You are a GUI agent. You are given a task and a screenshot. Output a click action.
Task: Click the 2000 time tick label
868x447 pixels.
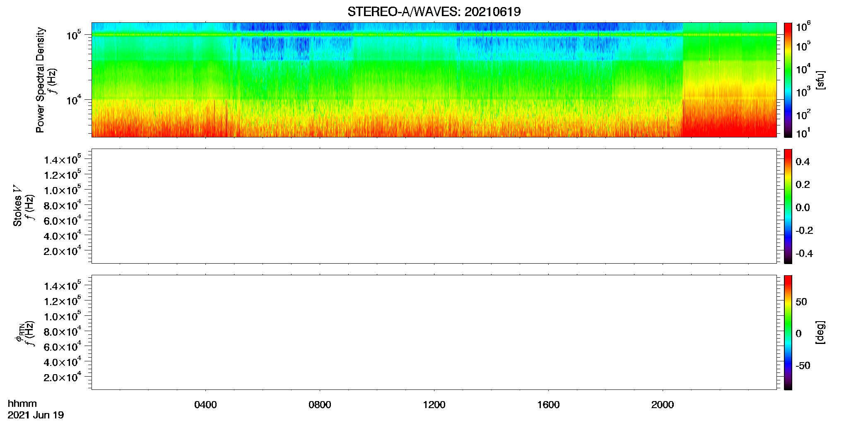[x=663, y=405]
